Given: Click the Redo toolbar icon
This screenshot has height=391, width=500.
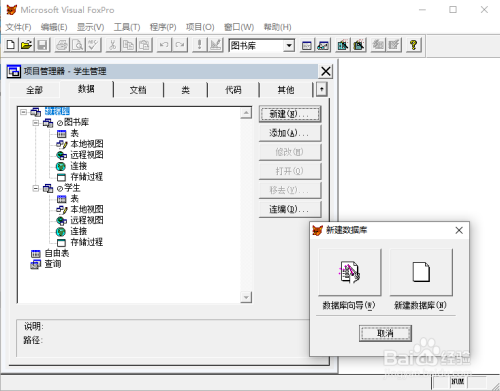Looking at the screenshot, I should (x=180, y=45).
